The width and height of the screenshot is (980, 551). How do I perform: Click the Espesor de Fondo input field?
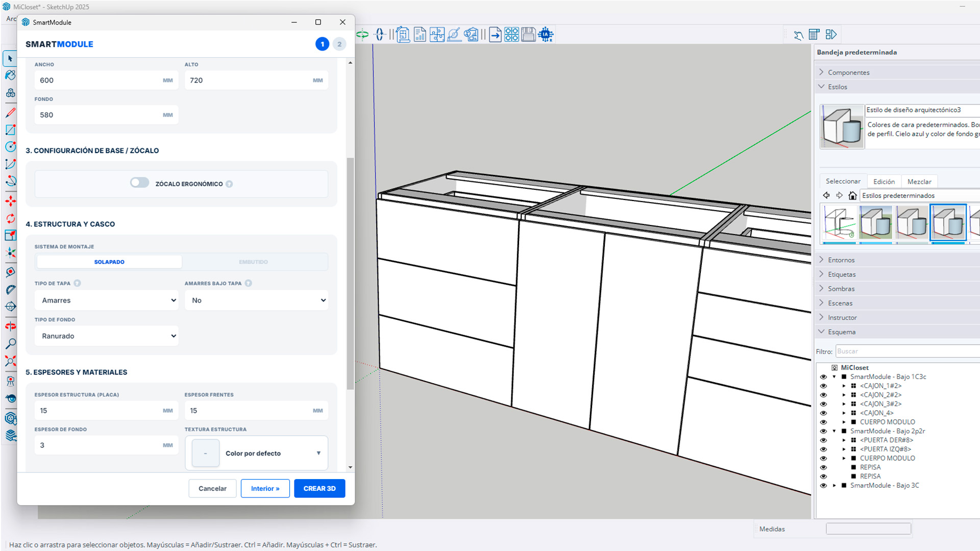[x=107, y=445]
